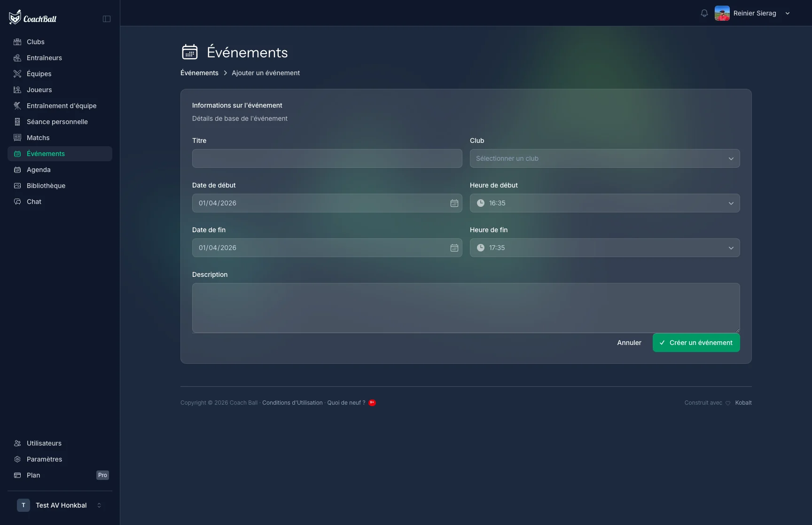Open the Agenda page
Image resolution: width=812 pixels, height=525 pixels.
click(x=60, y=170)
